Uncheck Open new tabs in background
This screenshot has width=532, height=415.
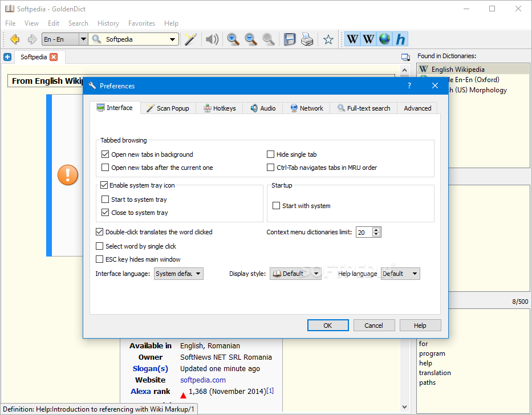105,154
